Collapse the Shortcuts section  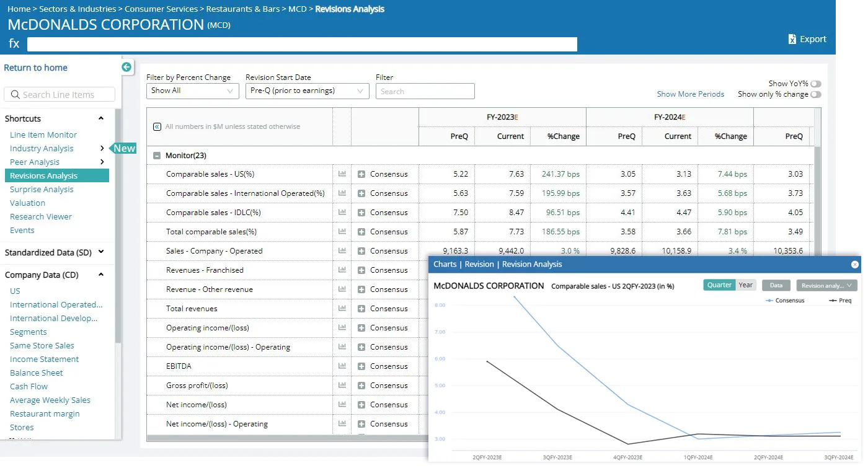pos(101,118)
